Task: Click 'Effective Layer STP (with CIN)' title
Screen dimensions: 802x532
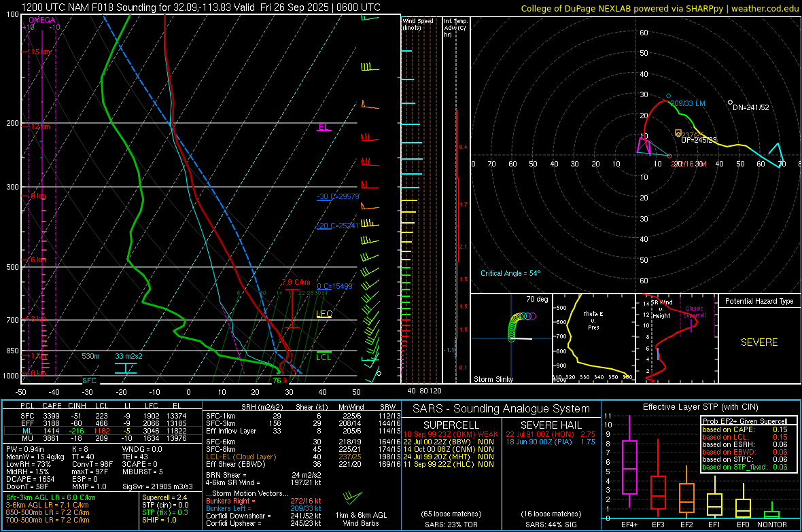Action: pos(701,407)
